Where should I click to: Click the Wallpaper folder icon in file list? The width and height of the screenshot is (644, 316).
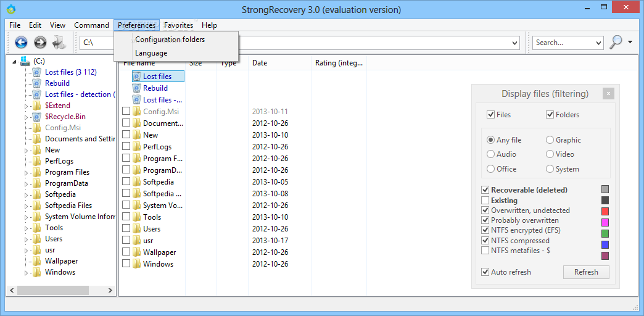coord(137,252)
